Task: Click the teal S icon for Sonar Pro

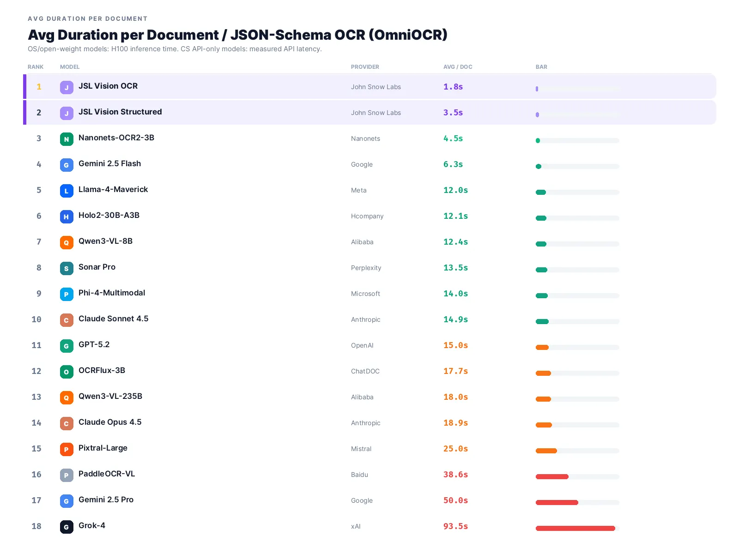Action: 67,268
